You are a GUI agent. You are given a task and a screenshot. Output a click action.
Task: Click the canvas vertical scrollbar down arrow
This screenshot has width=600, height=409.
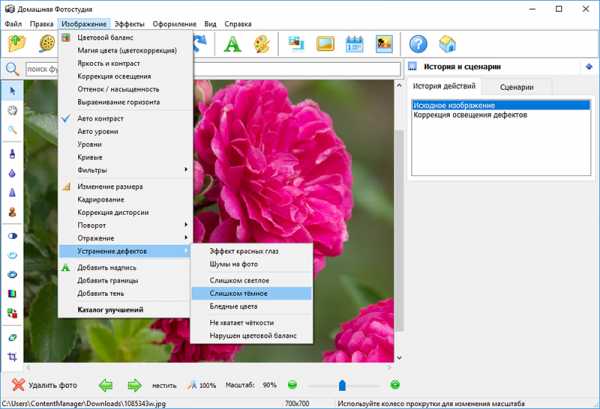(399, 357)
